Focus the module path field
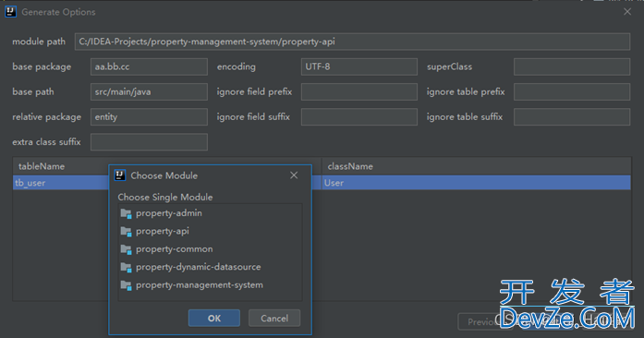Viewport: 644px width, 338px height. [352, 42]
